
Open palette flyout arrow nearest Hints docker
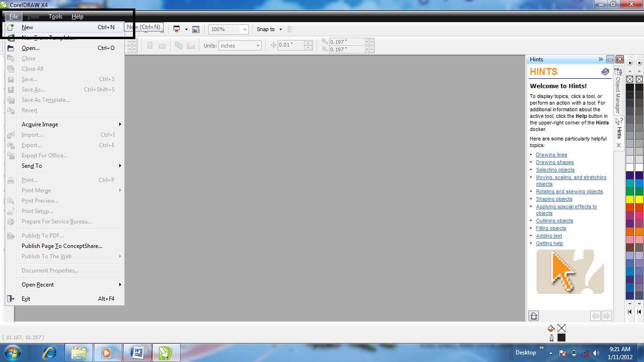630,62
